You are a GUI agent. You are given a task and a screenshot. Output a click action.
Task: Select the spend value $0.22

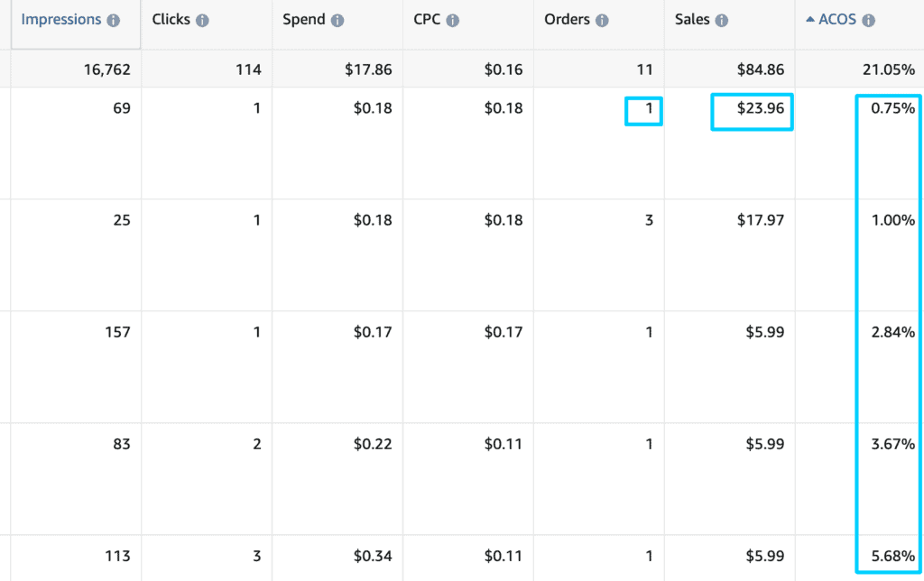(x=373, y=444)
